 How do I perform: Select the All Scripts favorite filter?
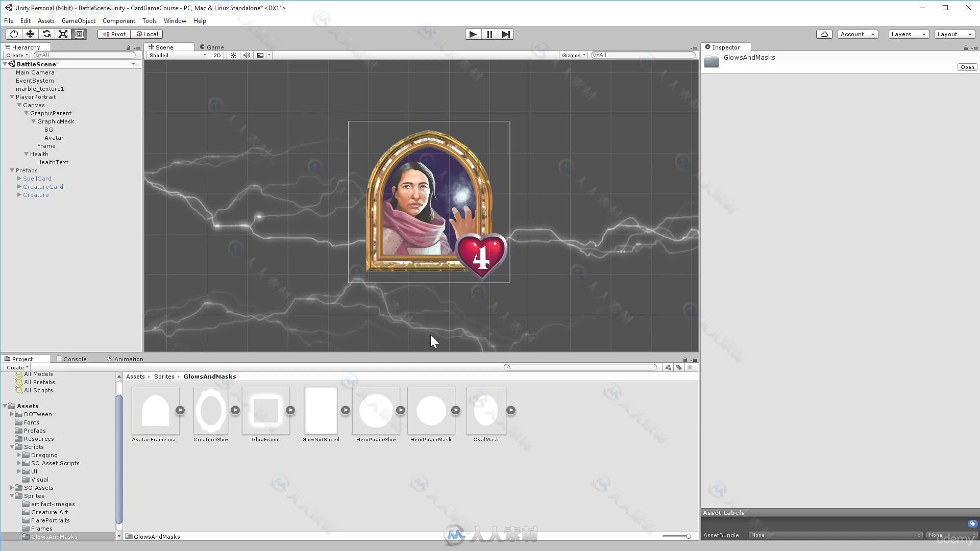click(x=38, y=390)
